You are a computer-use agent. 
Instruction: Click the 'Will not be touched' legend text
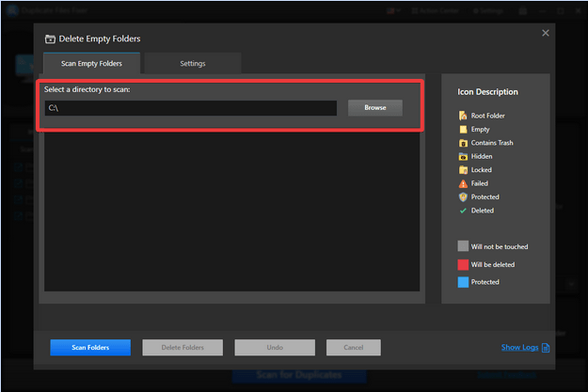point(500,246)
